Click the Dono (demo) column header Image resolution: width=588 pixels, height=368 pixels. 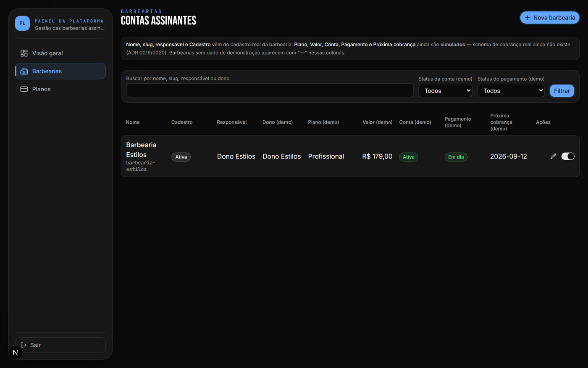(x=277, y=122)
